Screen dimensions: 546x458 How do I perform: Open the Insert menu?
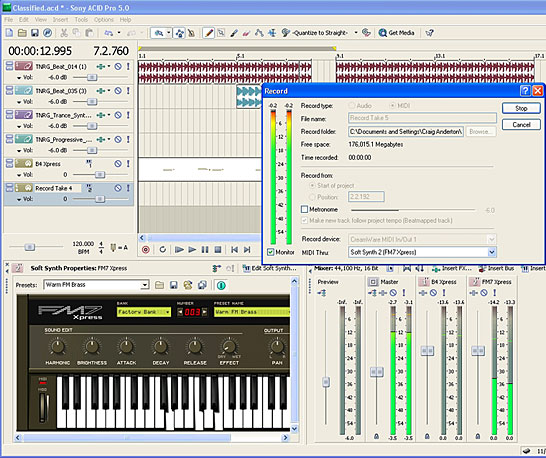pos(60,20)
